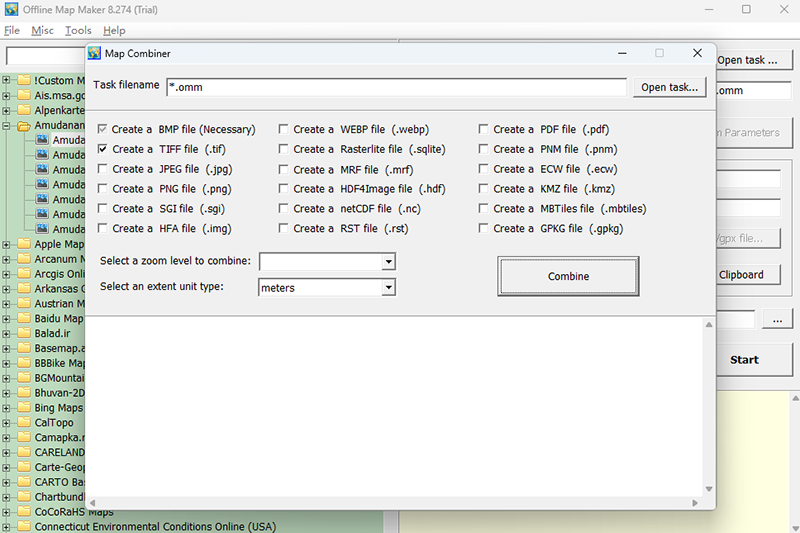Check Create a PDF file box
800x533 pixels.
tap(484, 129)
